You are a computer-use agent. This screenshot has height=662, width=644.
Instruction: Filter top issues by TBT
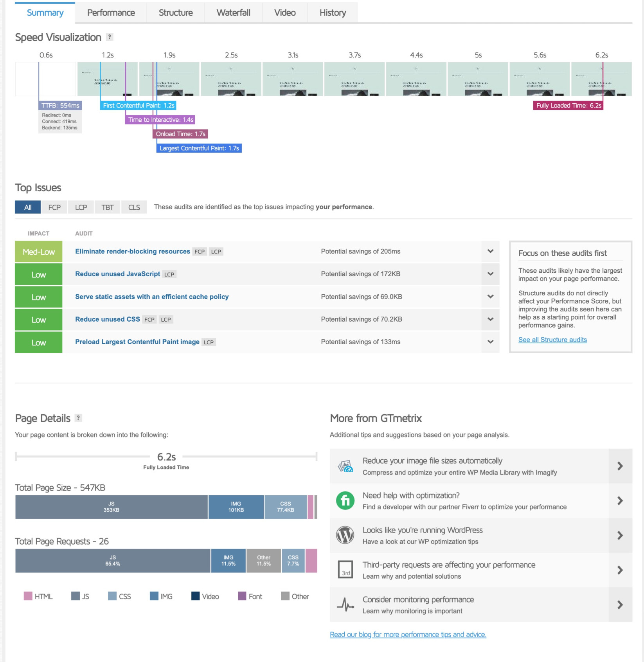coord(108,207)
